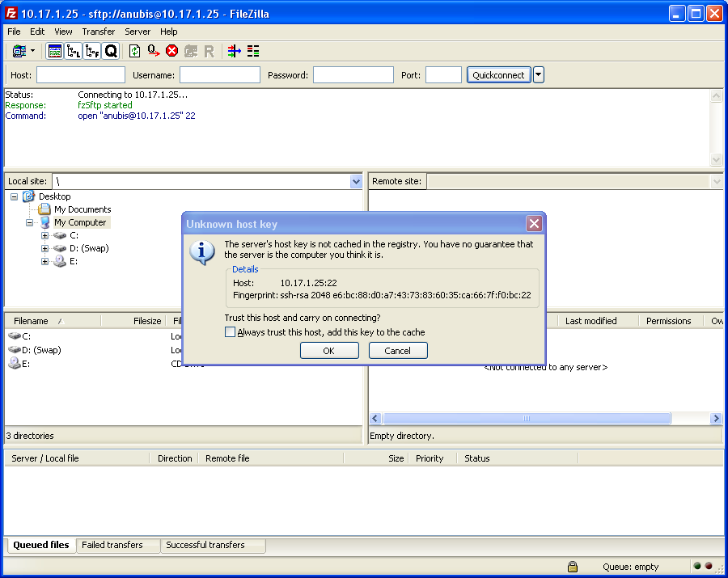This screenshot has width=728, height=578.
Task: Click the info icon in Unknown host key dialog
Action: click(x=202, y=252)
